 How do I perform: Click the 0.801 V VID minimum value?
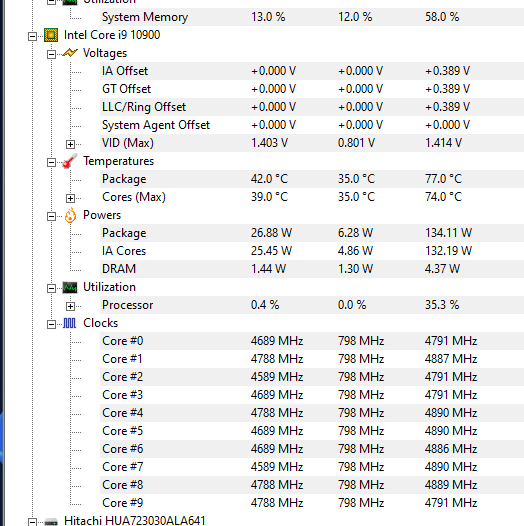click(x=356, y=143)
